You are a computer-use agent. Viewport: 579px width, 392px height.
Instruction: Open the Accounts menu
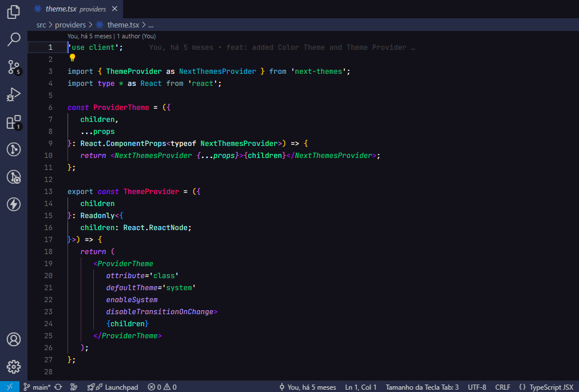point(14,339)
